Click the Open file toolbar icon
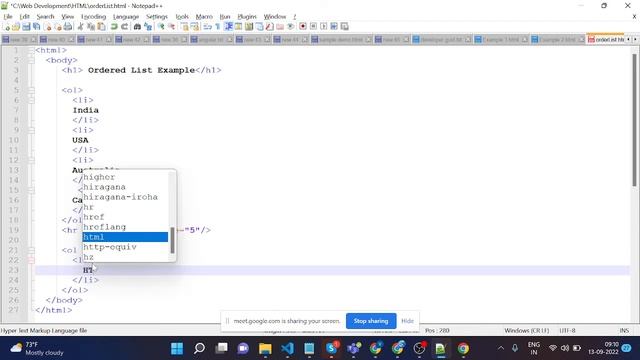Image resolution: width=640 pixels, height=360 pixels. 16,27
